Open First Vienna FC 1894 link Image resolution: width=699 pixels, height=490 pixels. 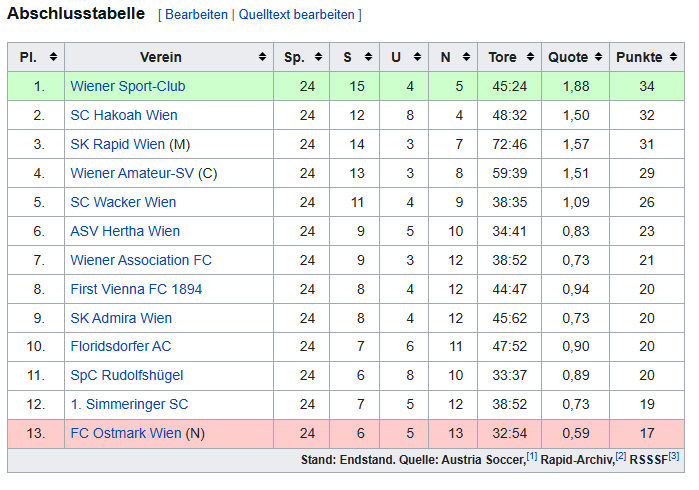tap(136, 289)
